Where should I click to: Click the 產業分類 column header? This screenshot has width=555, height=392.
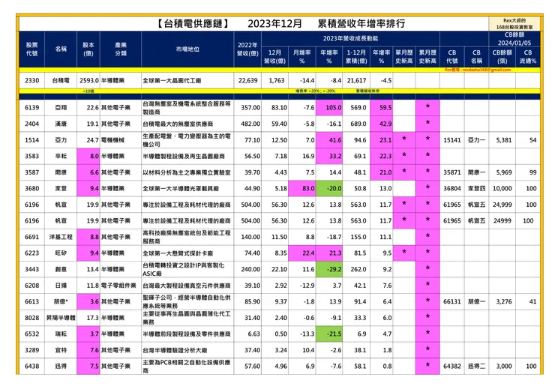point(121,49)
